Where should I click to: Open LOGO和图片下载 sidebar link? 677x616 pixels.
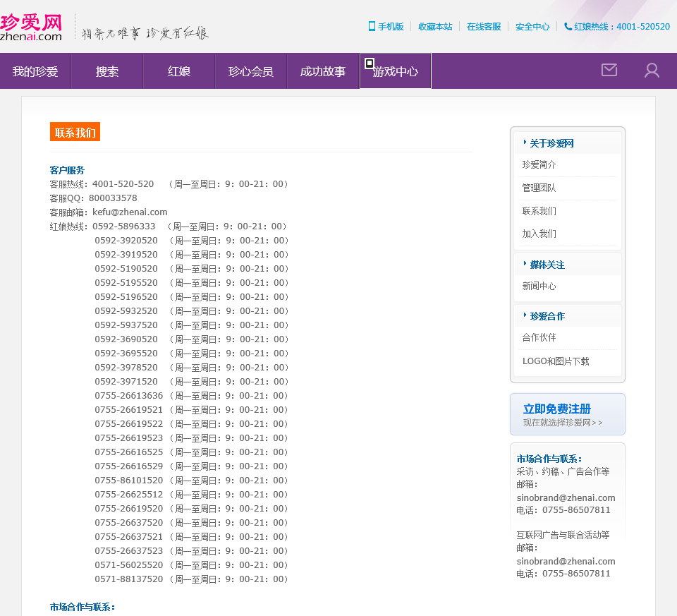click(x=556, y=361)
